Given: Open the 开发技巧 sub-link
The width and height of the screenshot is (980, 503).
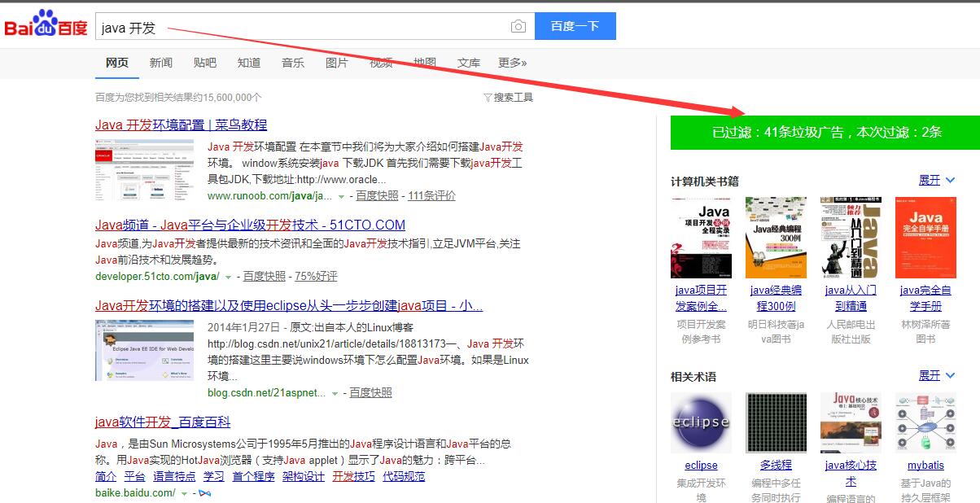Looking at the screenshot, I should coord(354,477).
